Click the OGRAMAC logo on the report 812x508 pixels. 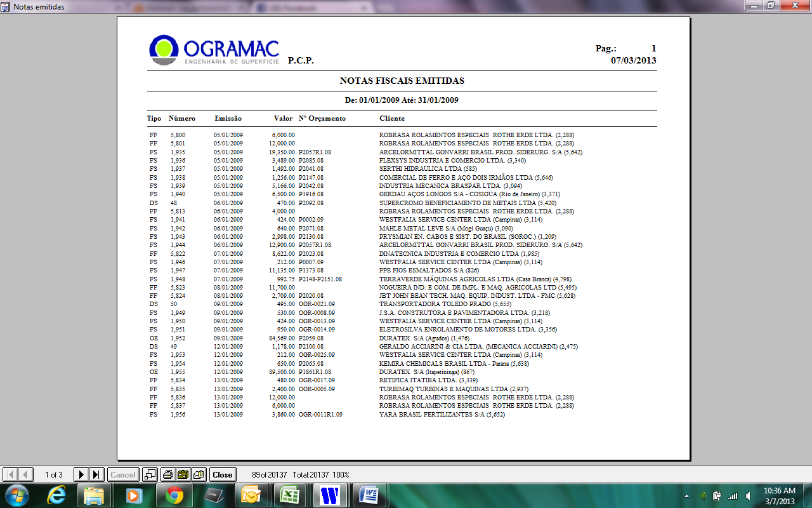click(x=214, y=50)
